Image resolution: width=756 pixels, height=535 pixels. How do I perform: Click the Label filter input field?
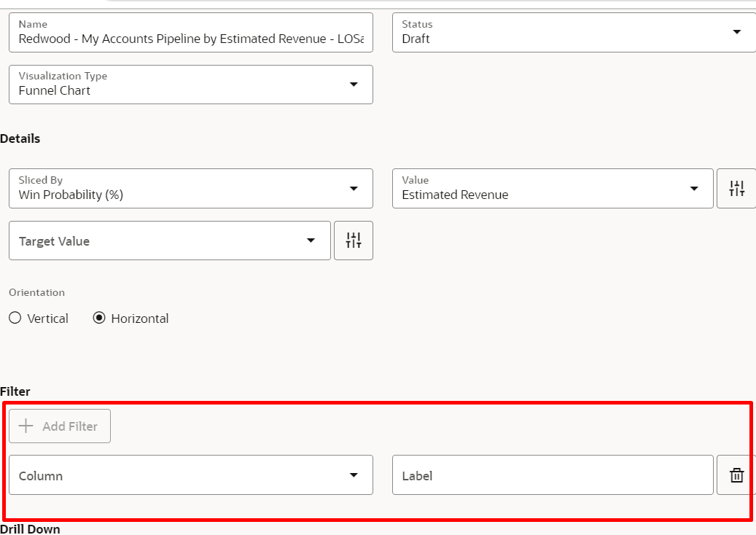click(553, 475)
